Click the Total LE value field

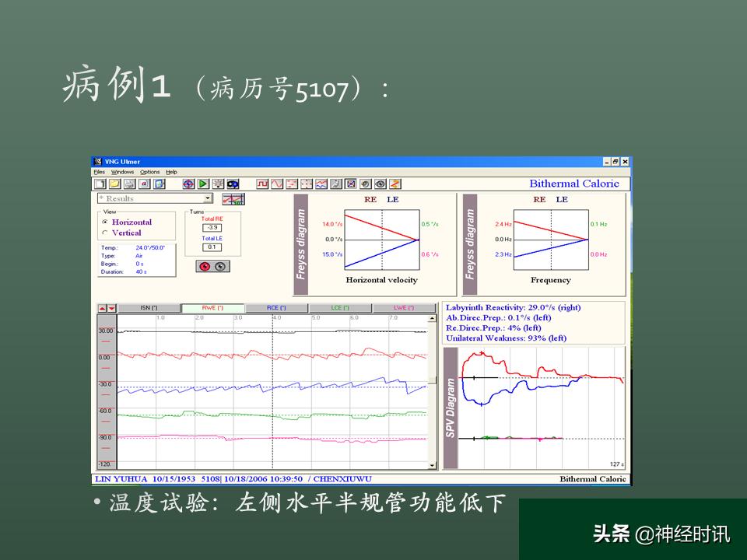pos(212,247)
